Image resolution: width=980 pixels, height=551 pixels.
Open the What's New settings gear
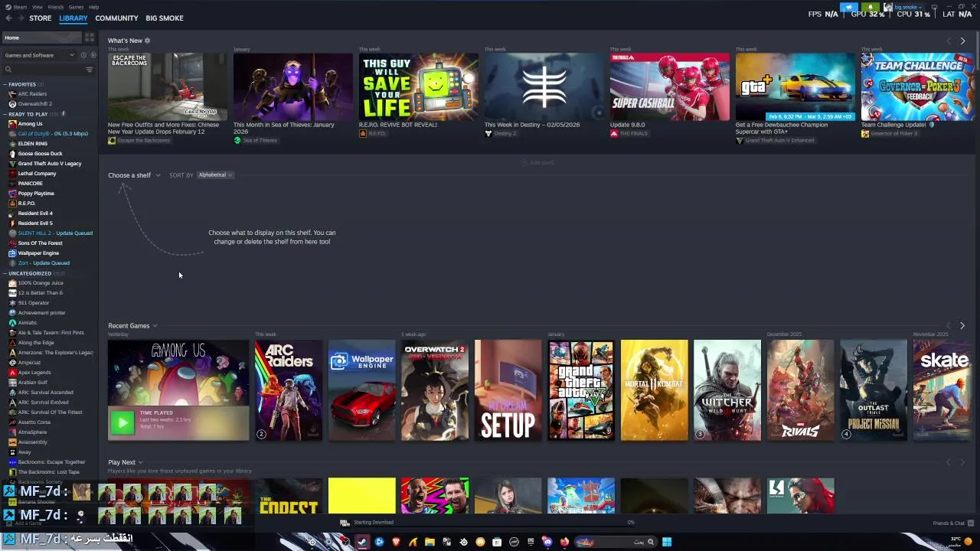pos(147,41)
